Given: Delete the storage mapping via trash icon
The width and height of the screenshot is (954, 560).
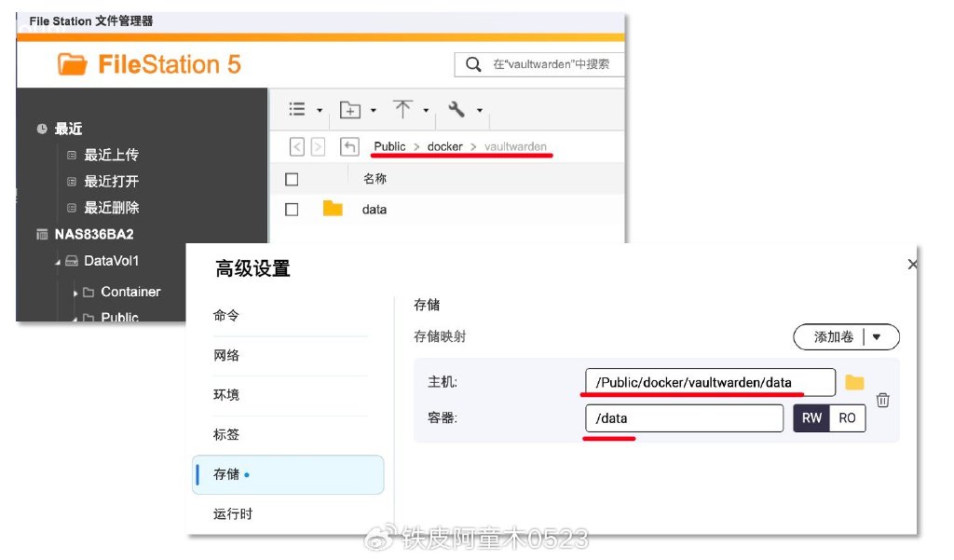Looking at the screenshot, I should [882, 399].
